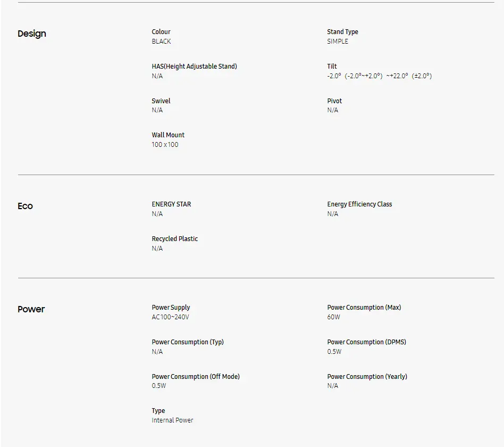Click the Eco section heading

point(25,206)
